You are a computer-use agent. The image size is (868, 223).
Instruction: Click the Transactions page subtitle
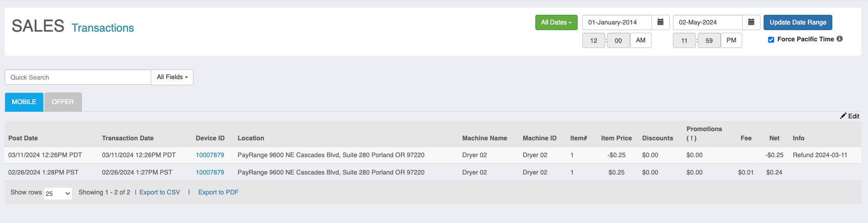[x=102, y=28]
